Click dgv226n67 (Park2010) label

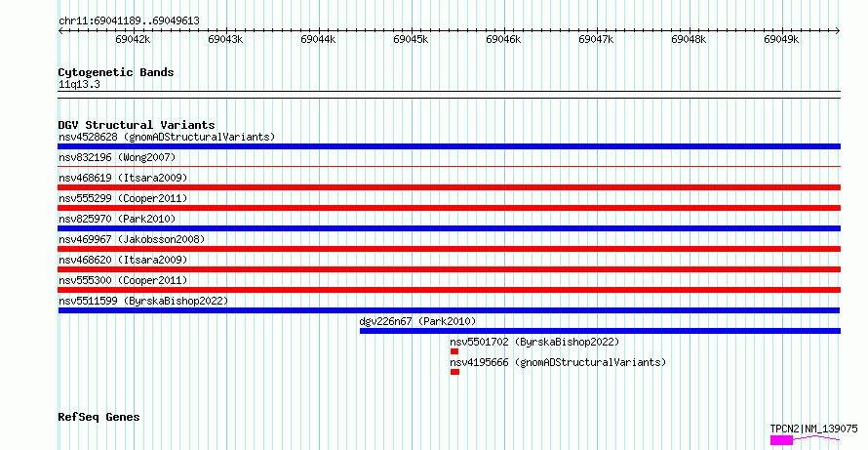coord(417,321)
